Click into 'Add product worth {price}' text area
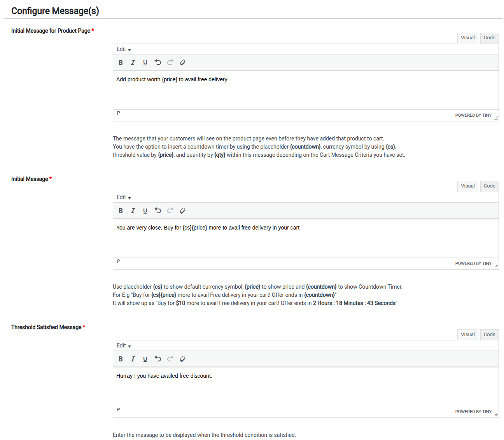Screen dimensions: 504x440 306,90
